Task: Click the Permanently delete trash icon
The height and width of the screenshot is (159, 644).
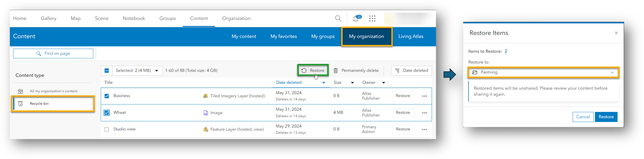Action: click(336, 71)
